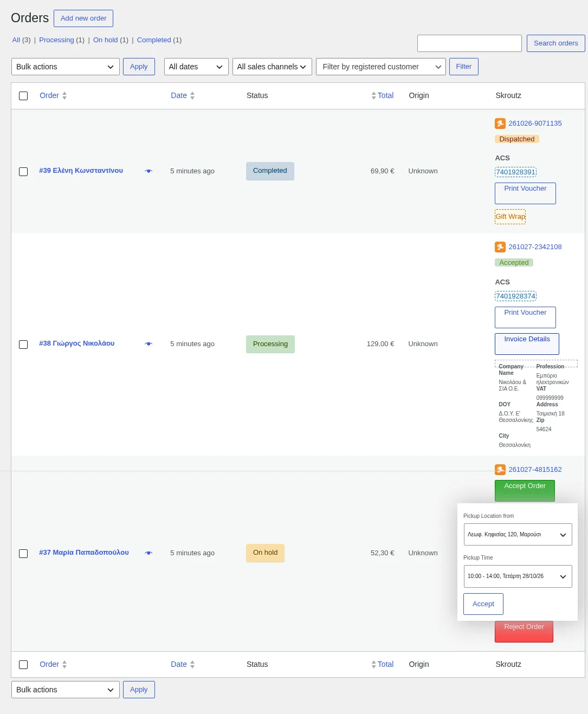Click the Dispatched status label

[517, 139]
